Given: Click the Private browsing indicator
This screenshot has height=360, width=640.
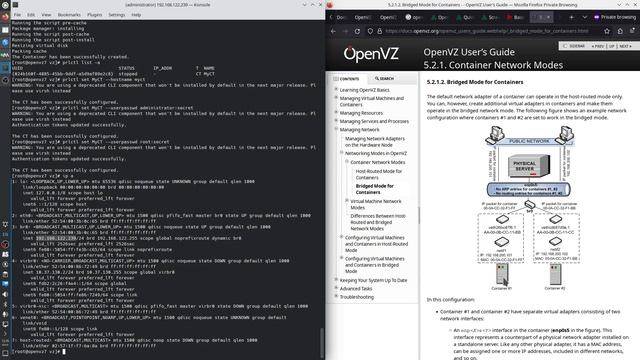Looking at the screenshot, I should point(615,17).
